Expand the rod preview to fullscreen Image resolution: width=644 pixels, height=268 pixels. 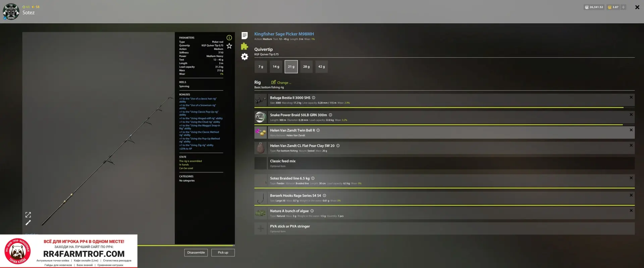(28, 215)
